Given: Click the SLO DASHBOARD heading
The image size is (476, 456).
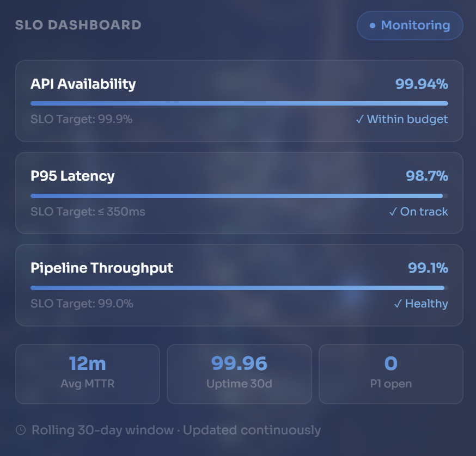Looking at the screenshot, I should (78, 25).
